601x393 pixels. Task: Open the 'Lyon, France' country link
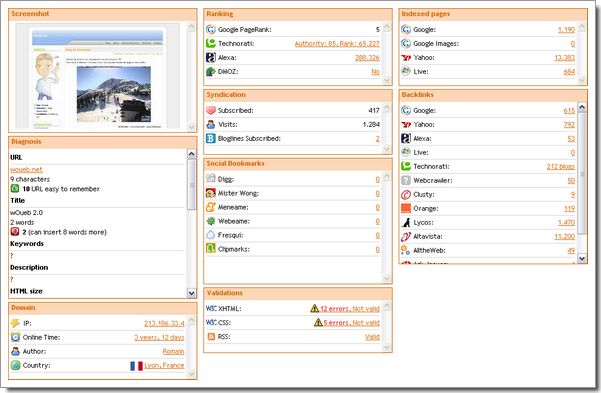pyautogui.click(x=164, y=365)
